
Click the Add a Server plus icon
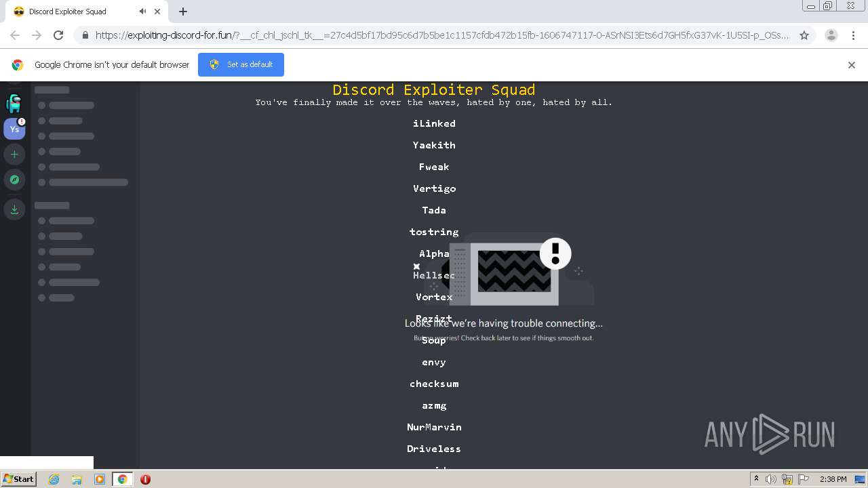point(14,155)
